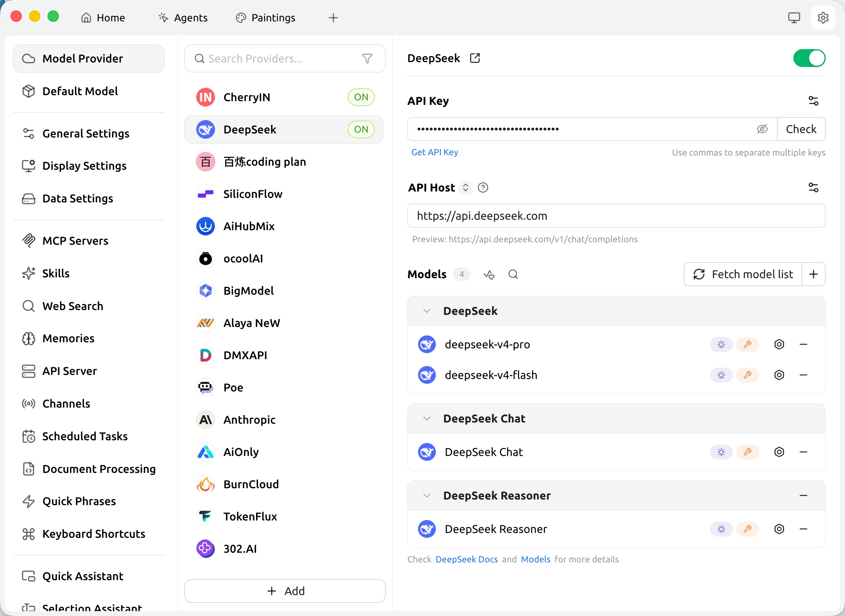This screenshot has width=845, height=616.
Task: Select the AiHubMix provider
Action: click(x=284, y=226)
